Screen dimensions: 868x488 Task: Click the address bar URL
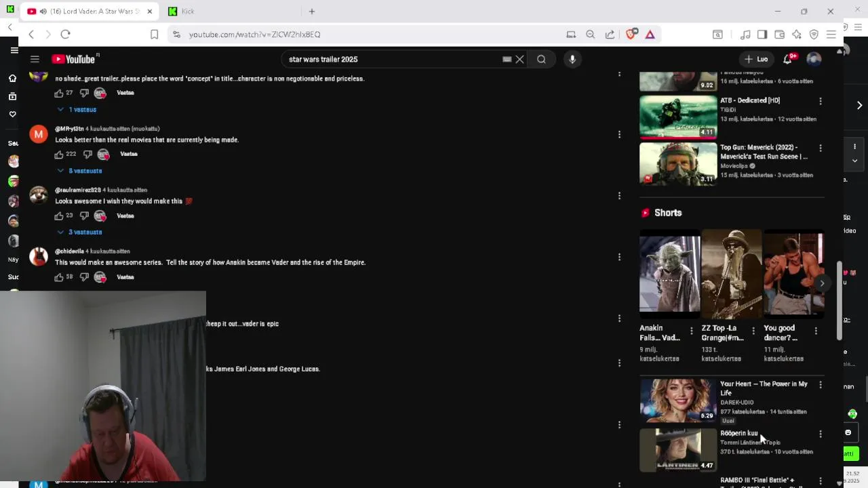(255, 35)
